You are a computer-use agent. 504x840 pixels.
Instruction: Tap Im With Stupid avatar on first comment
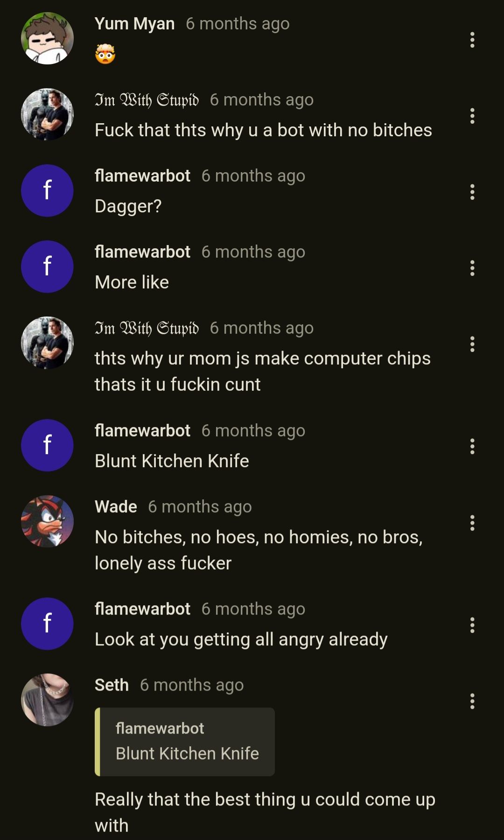pos(47,114)
